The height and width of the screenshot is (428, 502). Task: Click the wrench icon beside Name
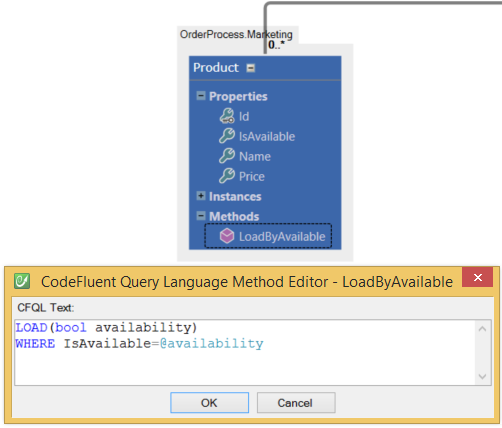click(x=227, y=156)
